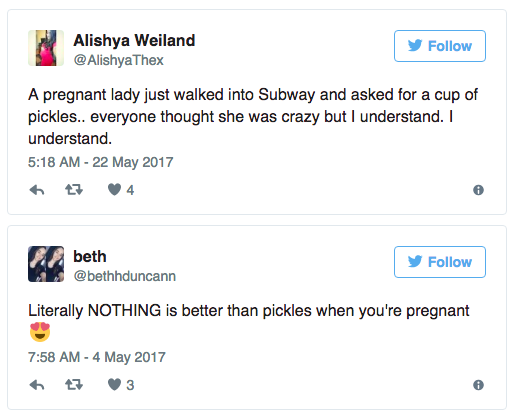Open info icon on Alishya's tweet
Image resolution: width=518 pixels, height=419 pixels.
point(478,190)
